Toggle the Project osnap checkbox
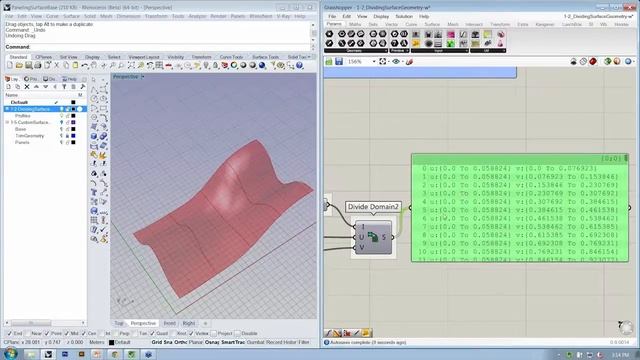 coord(213,333)
